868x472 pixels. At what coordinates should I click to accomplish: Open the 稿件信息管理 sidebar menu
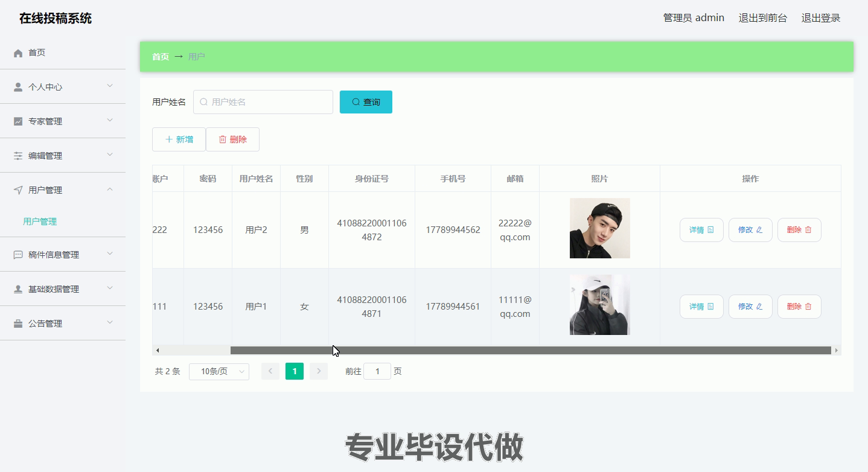(63, 255)
